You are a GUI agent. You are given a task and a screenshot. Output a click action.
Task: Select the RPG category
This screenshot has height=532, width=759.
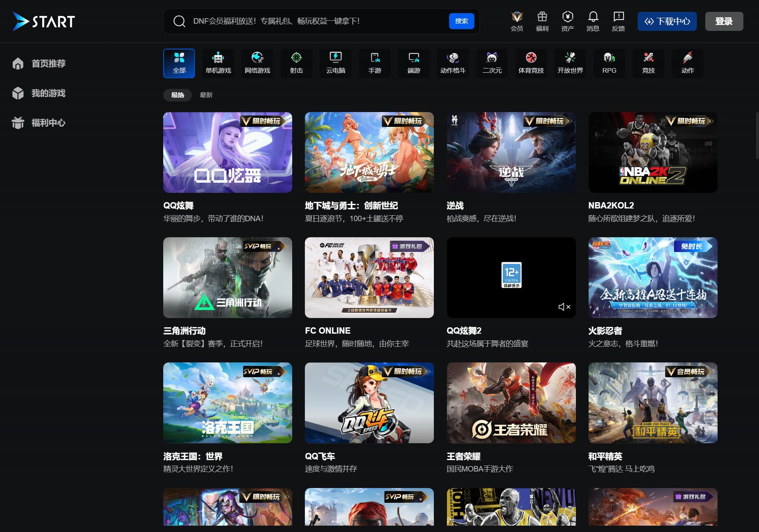tap(609, 63)
